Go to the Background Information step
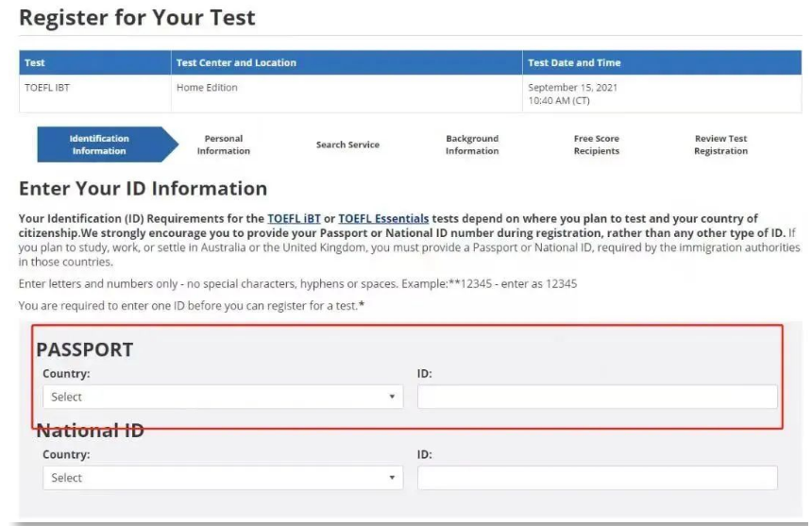Screen dimensions: 812x526 coord(472,144)
